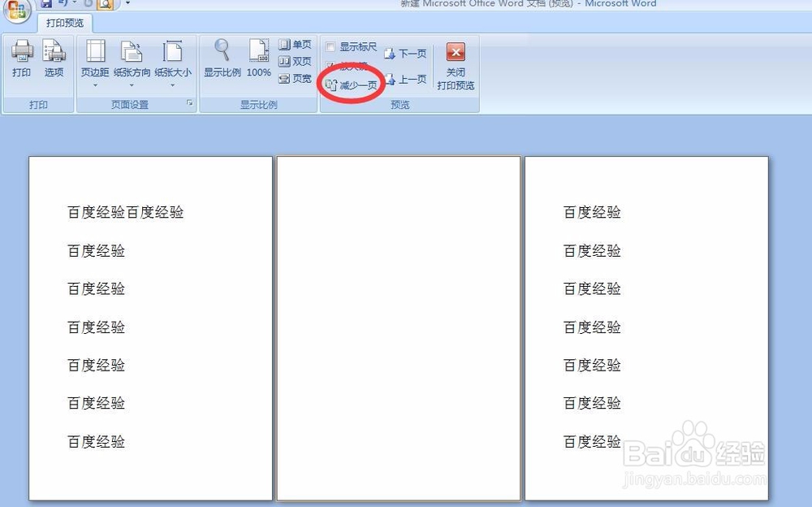This screenshot has height=507, width=812.
Task: Select the 打印 (Print) icon
Action: click(x=22, y=58)
